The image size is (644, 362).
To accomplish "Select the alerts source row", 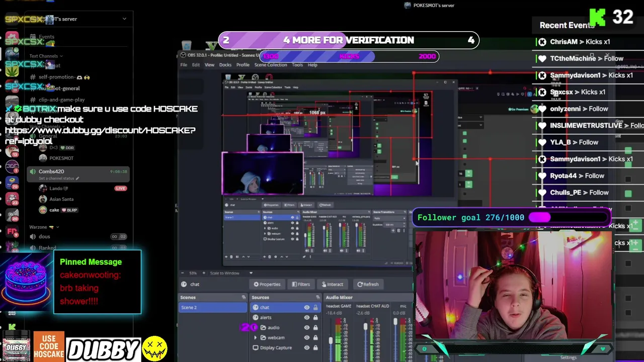I will coord(285,317).
